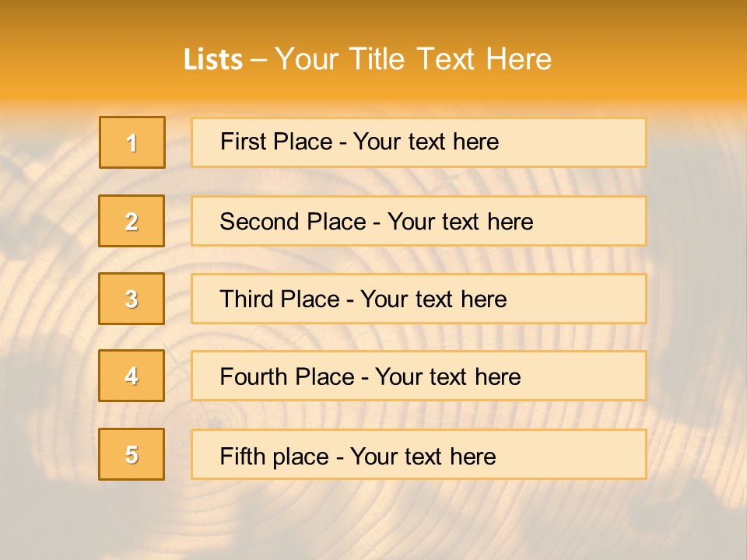
Task: Select the Fifth place text bar
Action: click(x=419, y=455)
